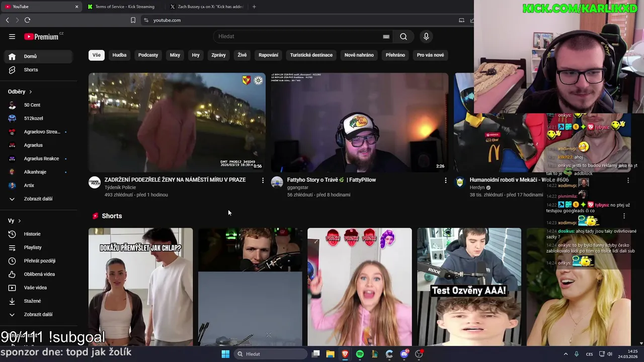The width and height of the screenshot is (644, 362).
Task: Open Oblíbená videa list
Action: tap(39, 274)
